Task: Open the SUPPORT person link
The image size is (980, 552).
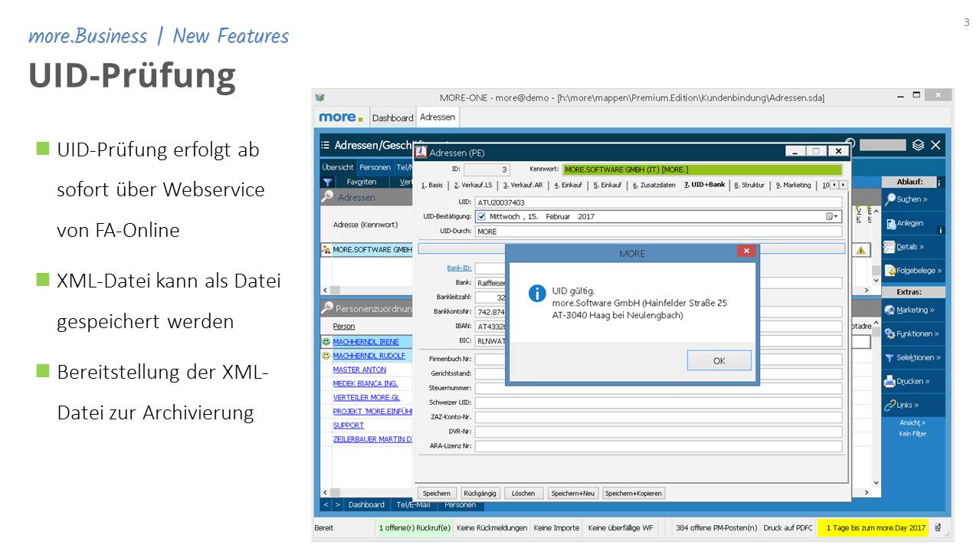Action: pos(349,425)
